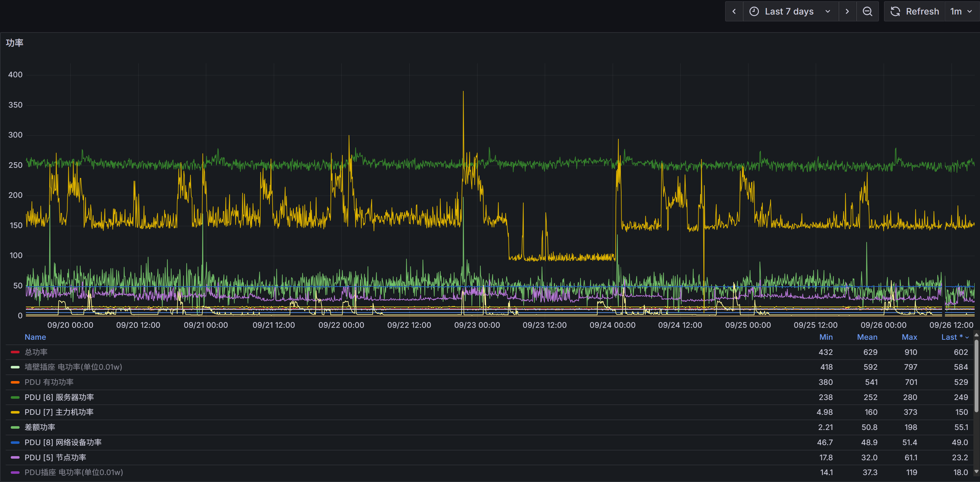The image size is (980, 482).
Task: Shift time range forward with right arrow
Action: (x=847, y=11)
